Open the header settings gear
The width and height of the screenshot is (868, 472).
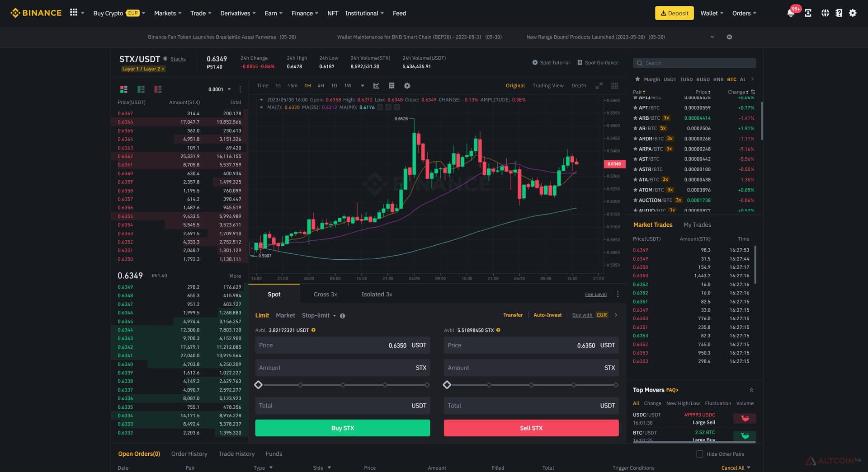tap(853, 13)
